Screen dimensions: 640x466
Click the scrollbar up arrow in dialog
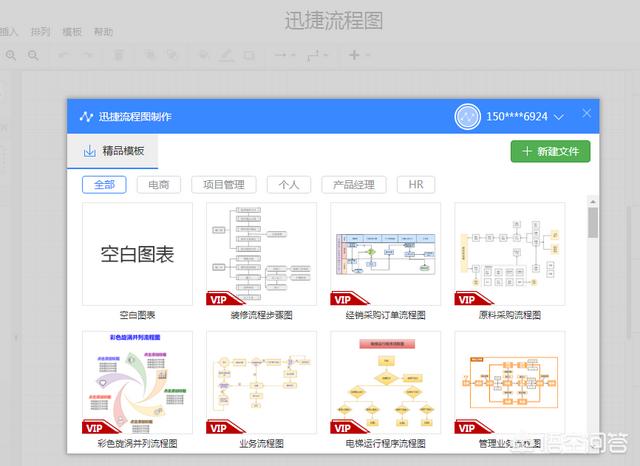(593, 202)
